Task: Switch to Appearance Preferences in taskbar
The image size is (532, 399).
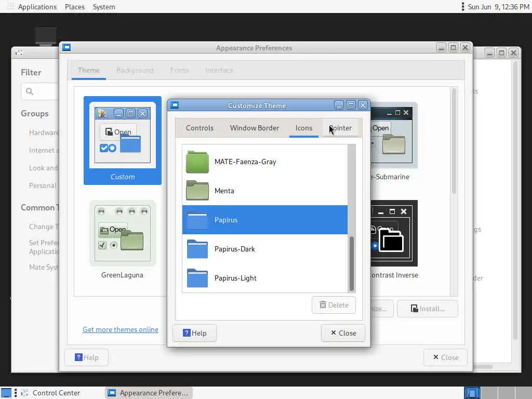Action: (148, 393)
